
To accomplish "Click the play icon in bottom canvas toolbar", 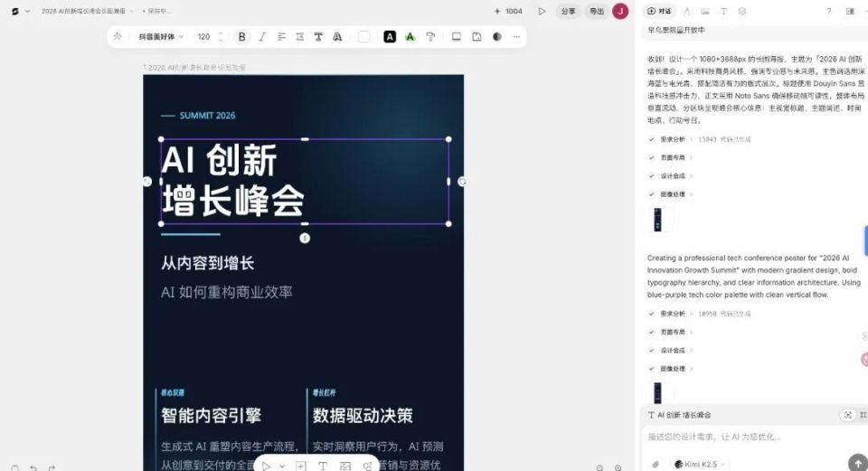I will pos(266,466).
